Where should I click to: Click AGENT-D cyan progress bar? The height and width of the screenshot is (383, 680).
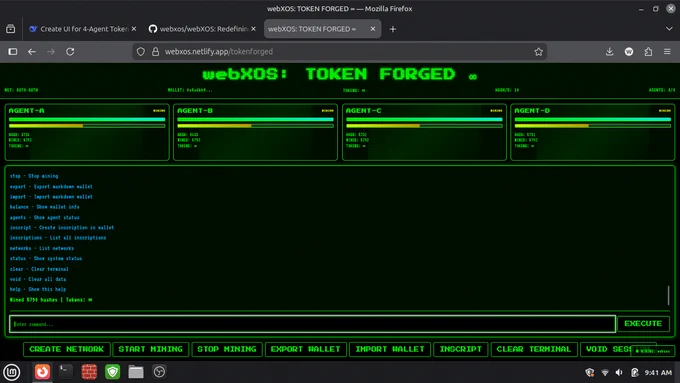(592, 119)
